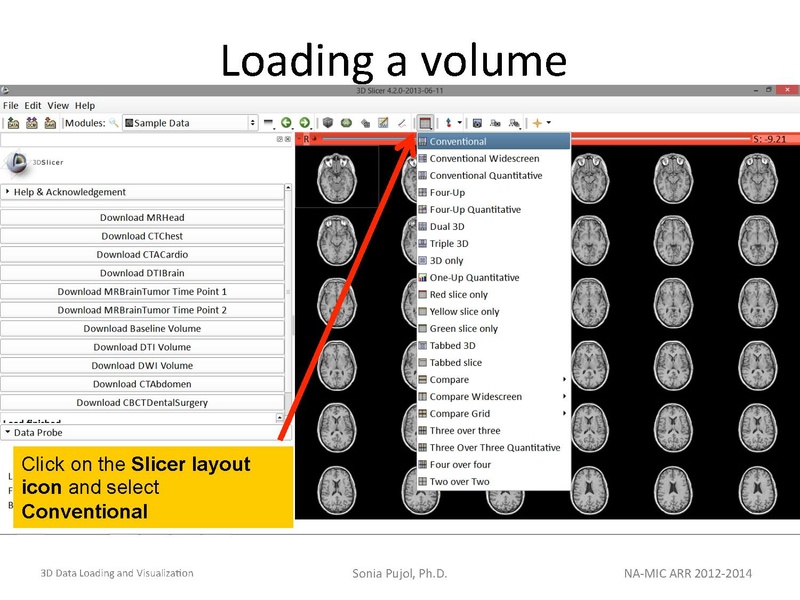Image resolution: width=800 pixels, height=600 pixels.
Task: Open the Help menu
Action: click(x=85, y=106)
